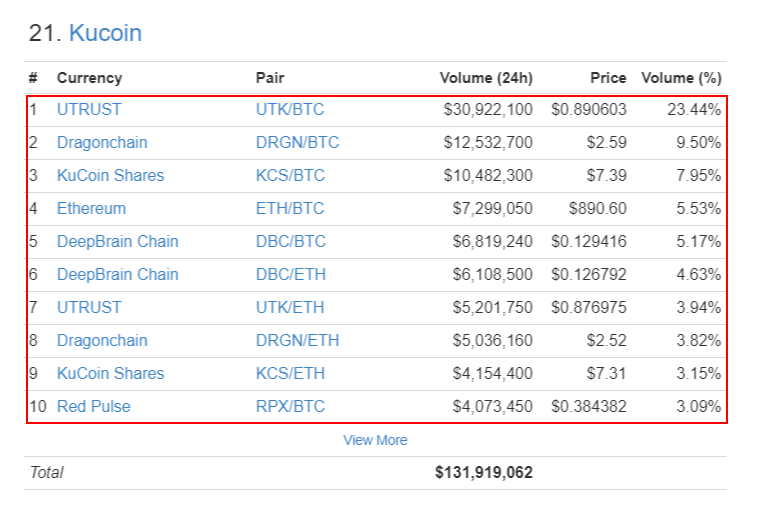
Task: Click the Red Pulse currency link
Action: (94, 406)
